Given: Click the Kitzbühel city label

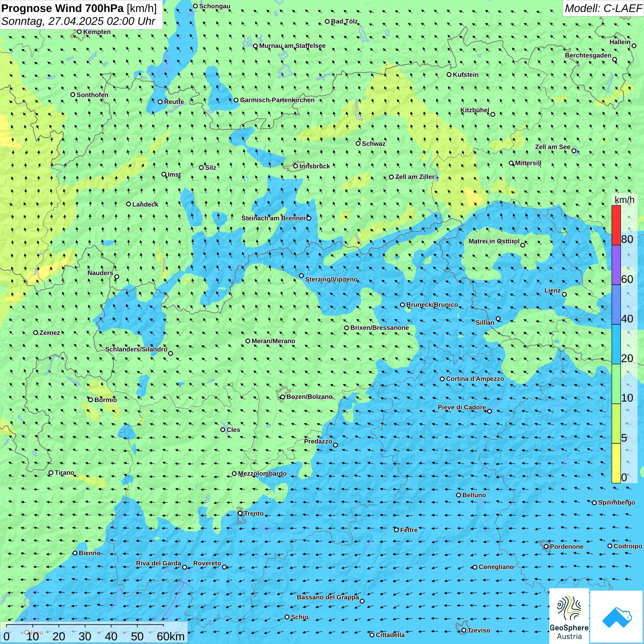Looking at the screenshot, I should 475,110.
